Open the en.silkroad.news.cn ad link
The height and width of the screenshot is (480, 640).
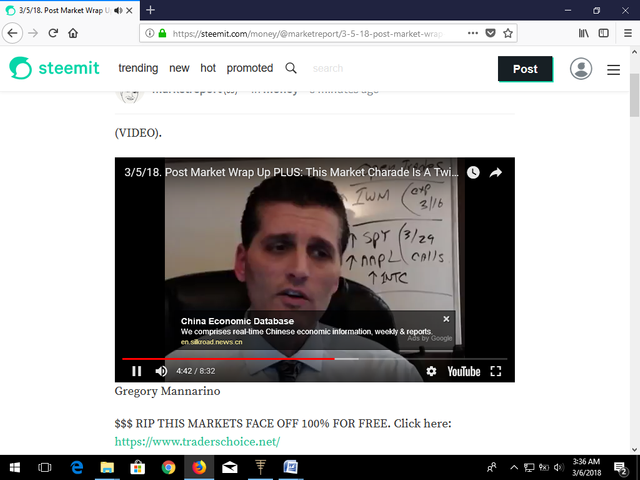point(211,342)
